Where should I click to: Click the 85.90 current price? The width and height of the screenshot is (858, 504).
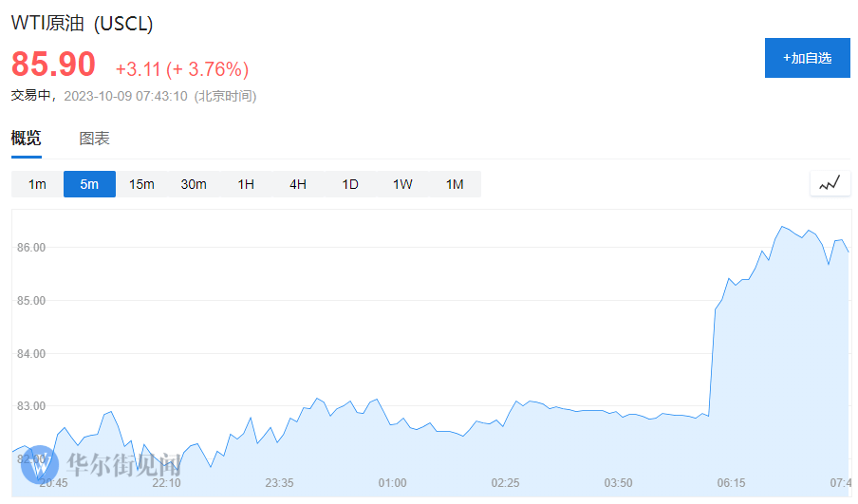tap(53, 65)
